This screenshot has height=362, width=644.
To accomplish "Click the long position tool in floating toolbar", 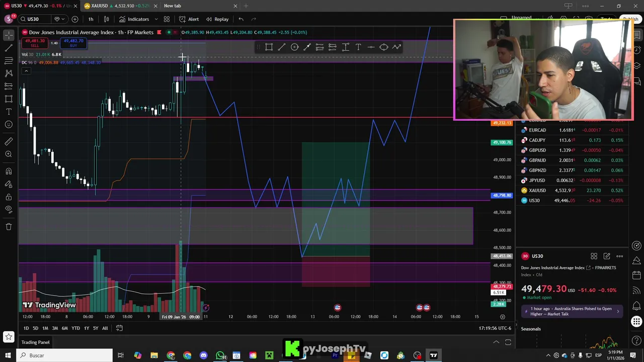I will point(319,47).
